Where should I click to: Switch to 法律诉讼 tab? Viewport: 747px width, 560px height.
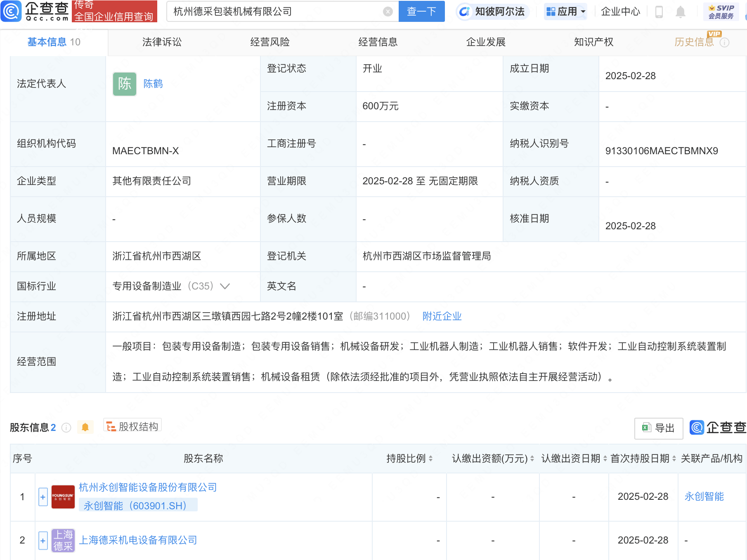pos(162,42)
